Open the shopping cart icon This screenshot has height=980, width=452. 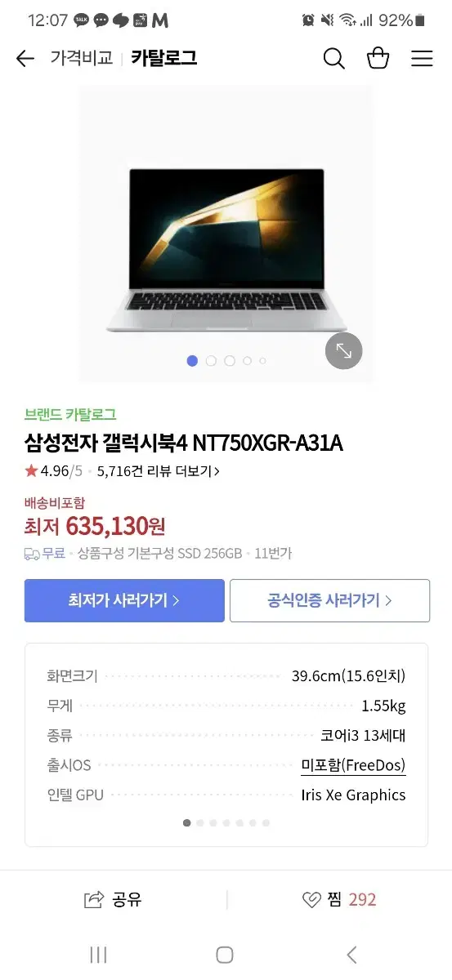pyautogui.click(x=378, y=58)
